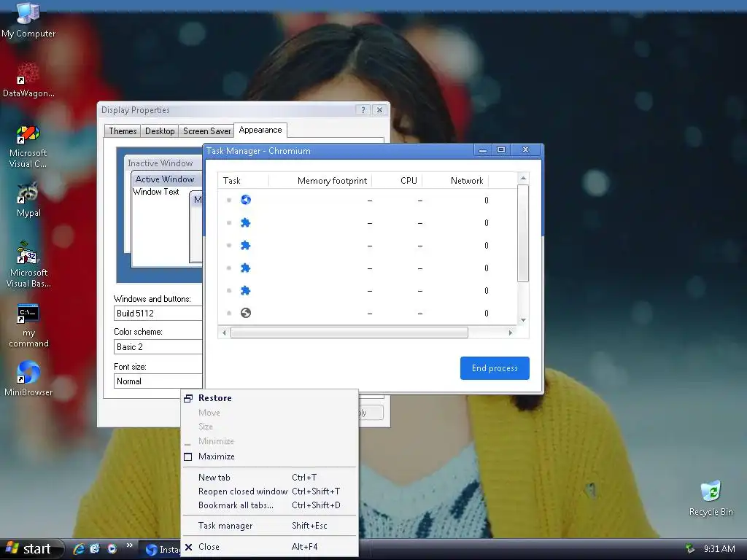
Task: Open Windows and buttons dropdown
Action: 158,314
